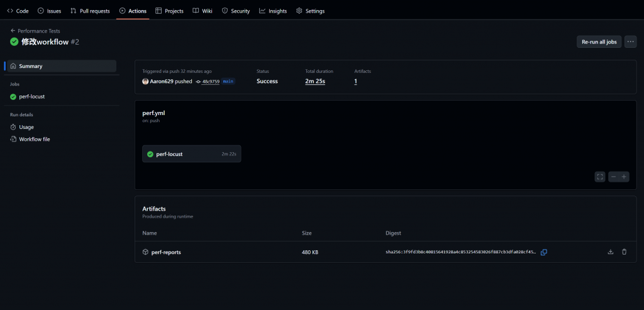Click the Settings gear icon
Viewport: 644px width, 310px height.
[299, 11]
